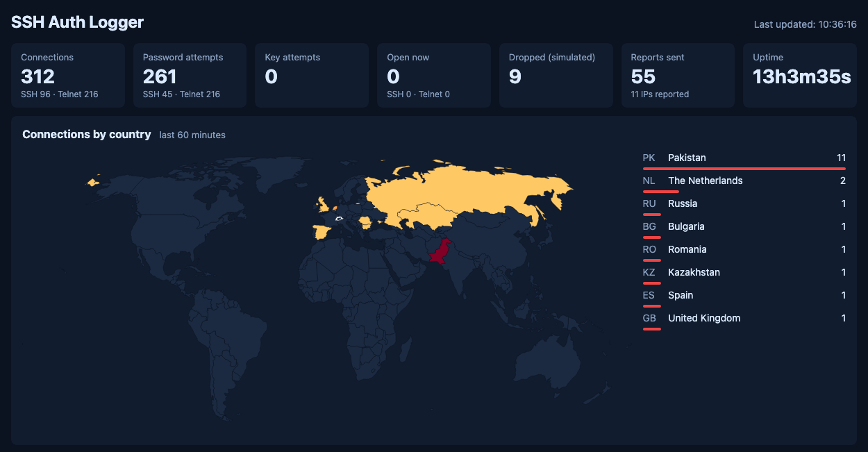868x452 pixels.
Task: Select the GB country code
Action: pyautogui.click(x=649, y=318)
